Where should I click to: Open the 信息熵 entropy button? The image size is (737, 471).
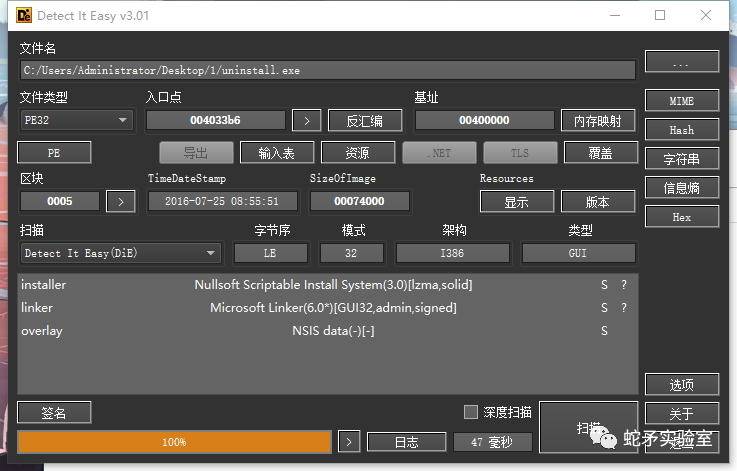[x=682, y=188]
